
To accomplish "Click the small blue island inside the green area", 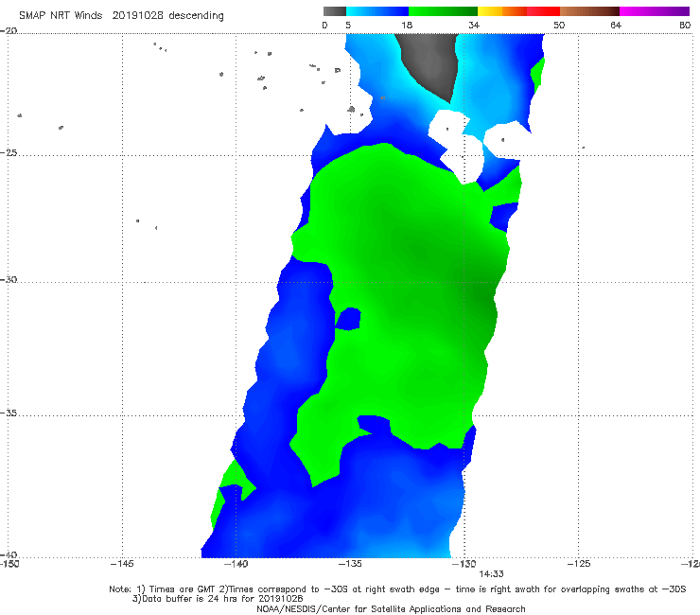I will (349, 319).
